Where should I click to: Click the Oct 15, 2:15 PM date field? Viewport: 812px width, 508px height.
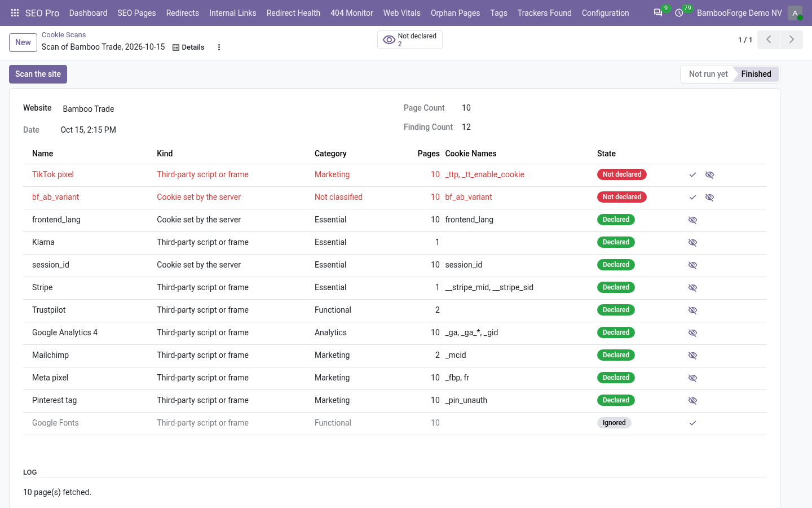click(x=89, y=130)
